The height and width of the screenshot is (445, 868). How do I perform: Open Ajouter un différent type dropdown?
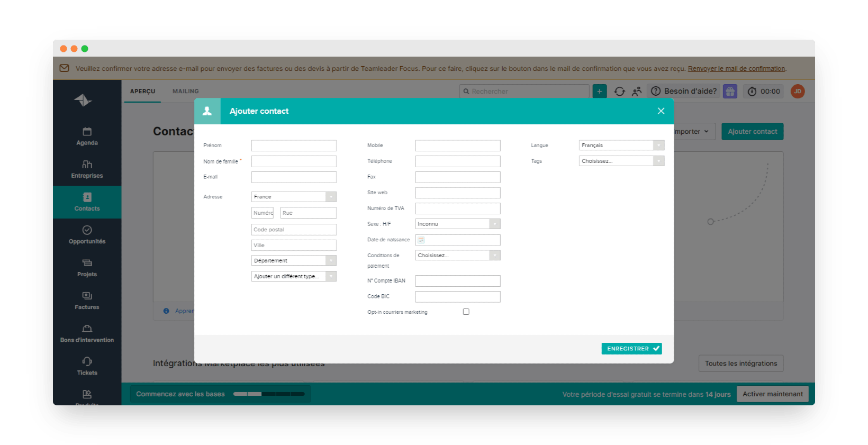coord(294,276)
